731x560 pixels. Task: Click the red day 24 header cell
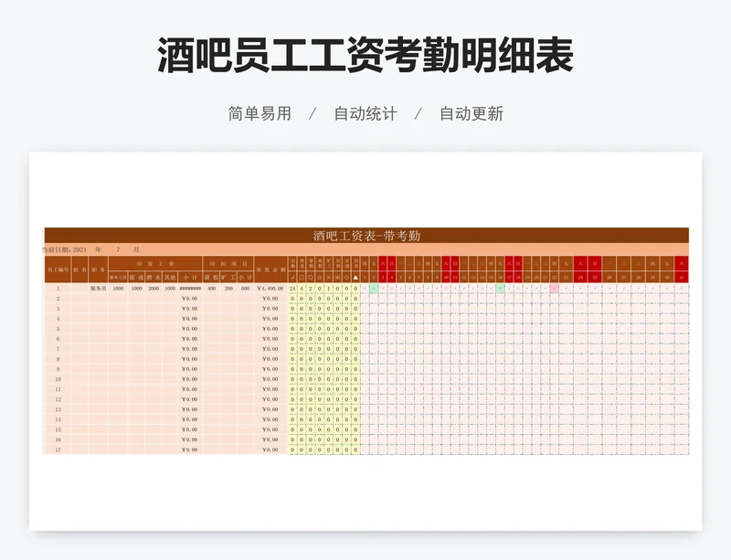click(580, 278)
